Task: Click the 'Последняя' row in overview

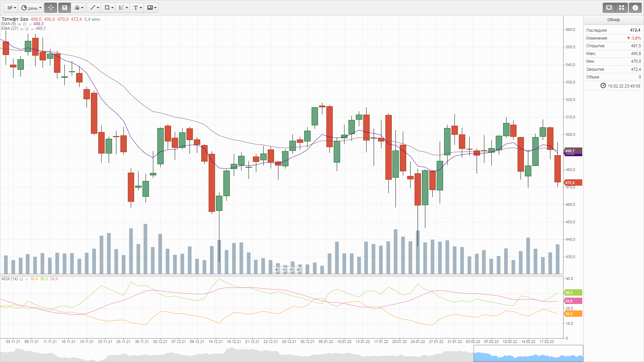Action: (613, 30)
